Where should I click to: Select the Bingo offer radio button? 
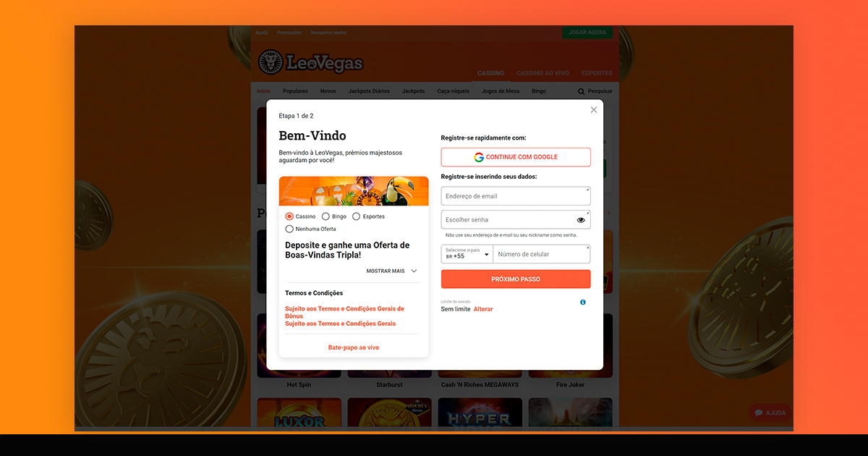pyautogui.click(x=325, y=216)
